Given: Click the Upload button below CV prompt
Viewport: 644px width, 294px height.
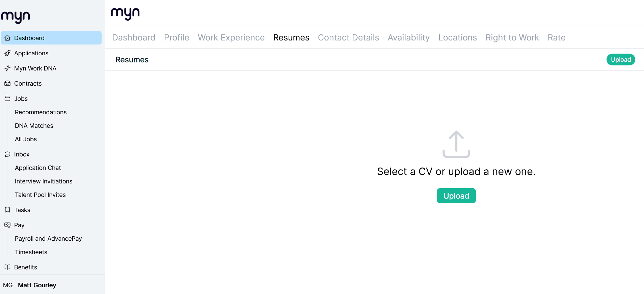Looking at the screenshot, I should [456, 196].
